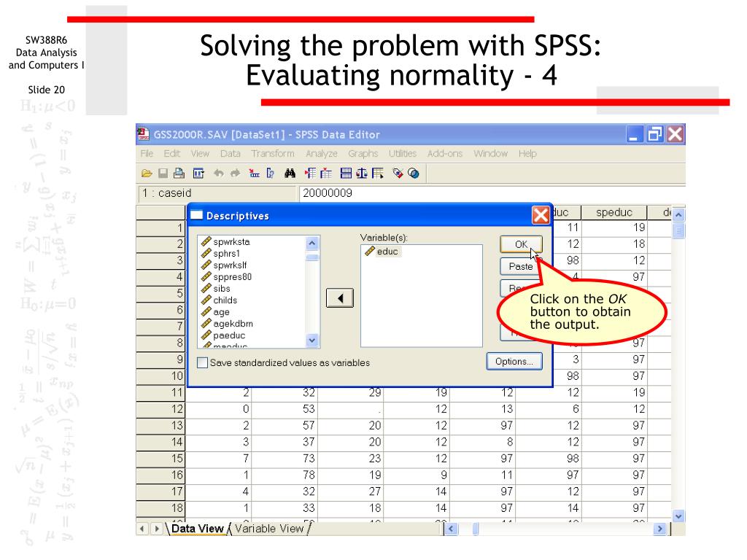Click the Split File icon
The width and height of the screenshot is (747, 560).
347,174
